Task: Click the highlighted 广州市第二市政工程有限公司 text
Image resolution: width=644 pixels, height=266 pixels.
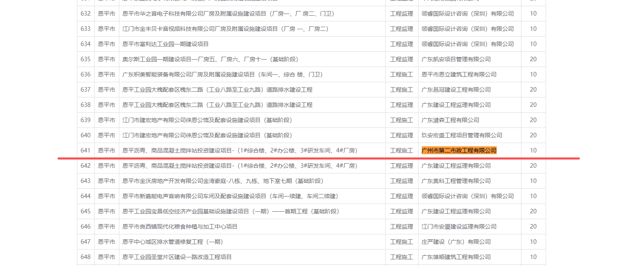Action: click(x=459, y=150)
